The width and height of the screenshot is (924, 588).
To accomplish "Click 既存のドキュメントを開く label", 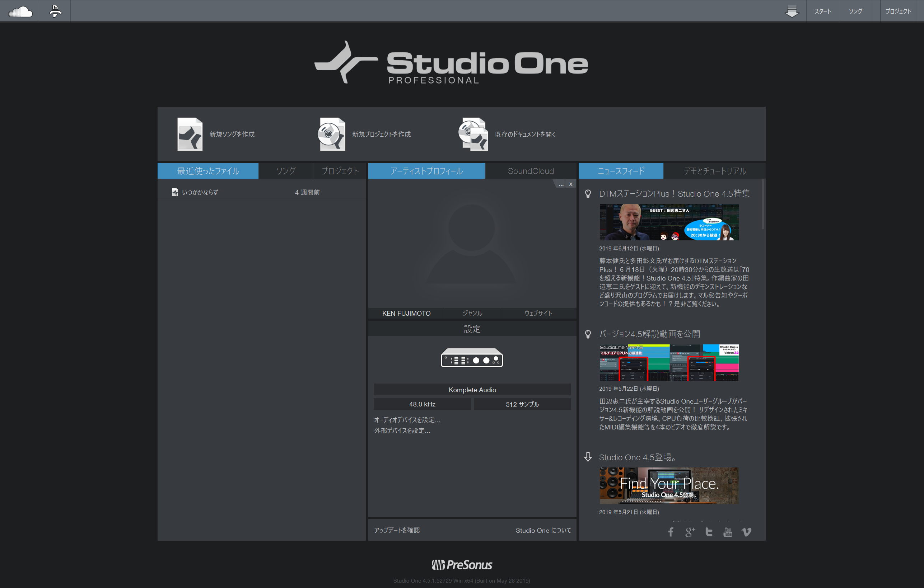I will (525, 134).
